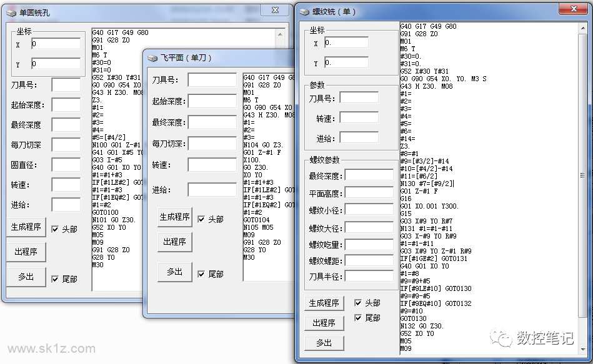Focus 转速 field in 单圆铣孔 window
This screenshot has width=593, height=364.
66,185
